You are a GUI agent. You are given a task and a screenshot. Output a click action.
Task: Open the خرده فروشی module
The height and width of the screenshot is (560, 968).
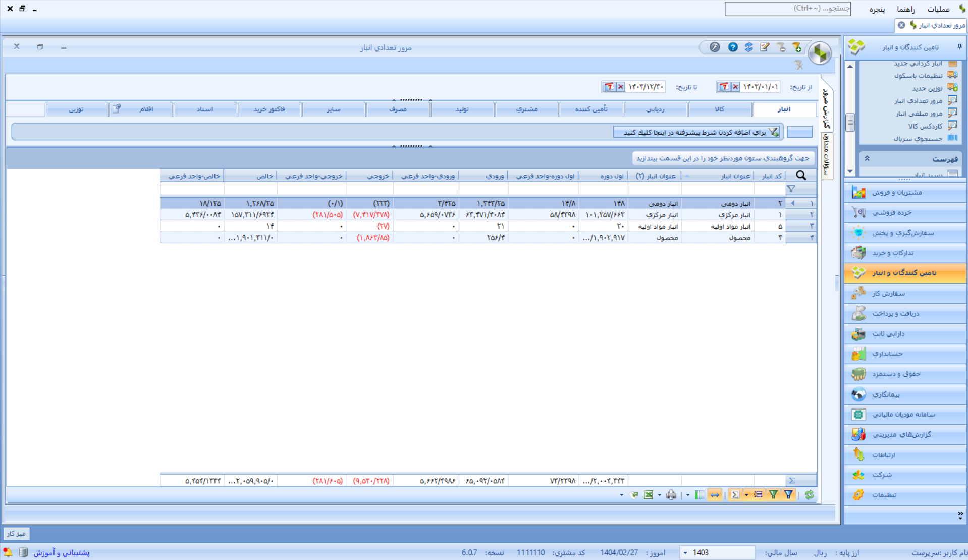coord(905,212)
